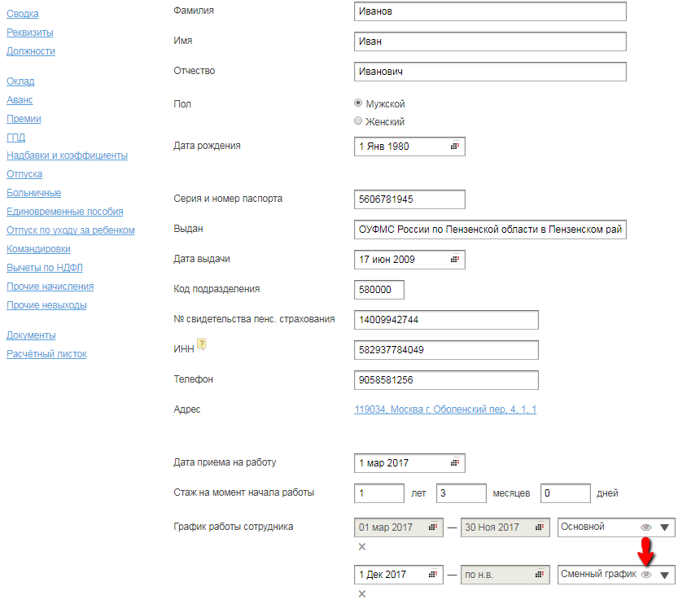Open Единовременные пособия link
This screenshot has height=604, width=700.
click(x=65, y=212)
